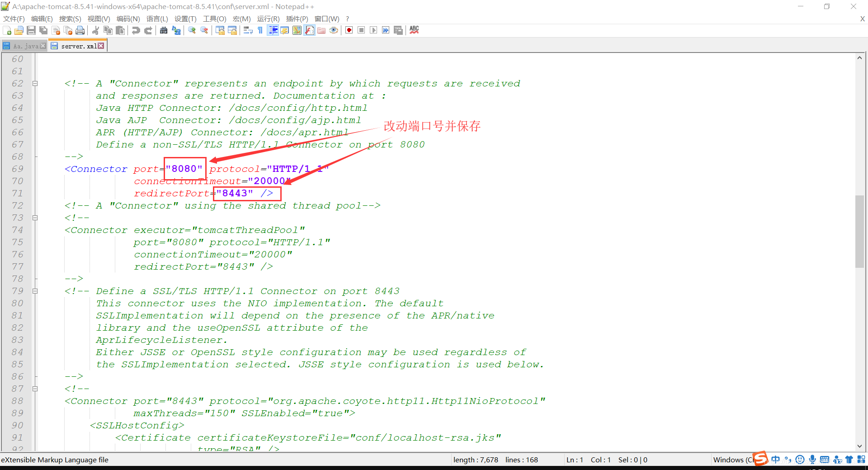Open the 设置(T) menu
The height and width of the screenshot is (470, 868).
(186, 19)
